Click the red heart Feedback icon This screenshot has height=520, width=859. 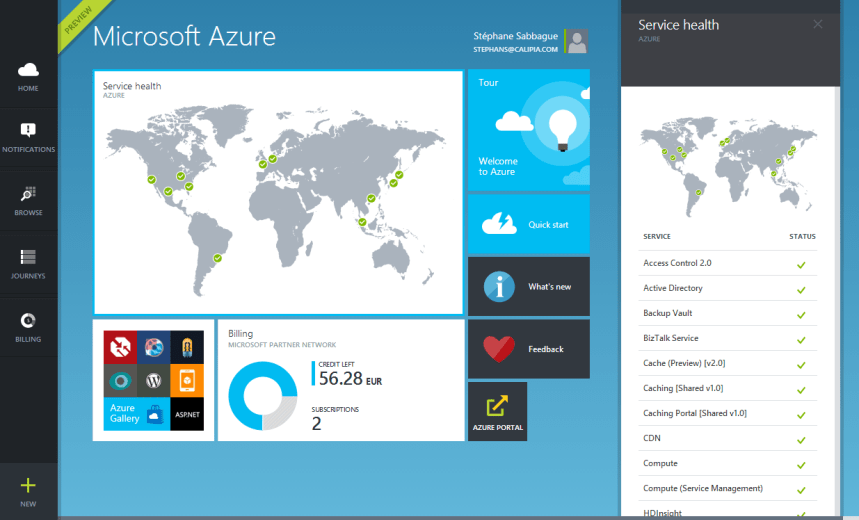[x=499, y=349]
